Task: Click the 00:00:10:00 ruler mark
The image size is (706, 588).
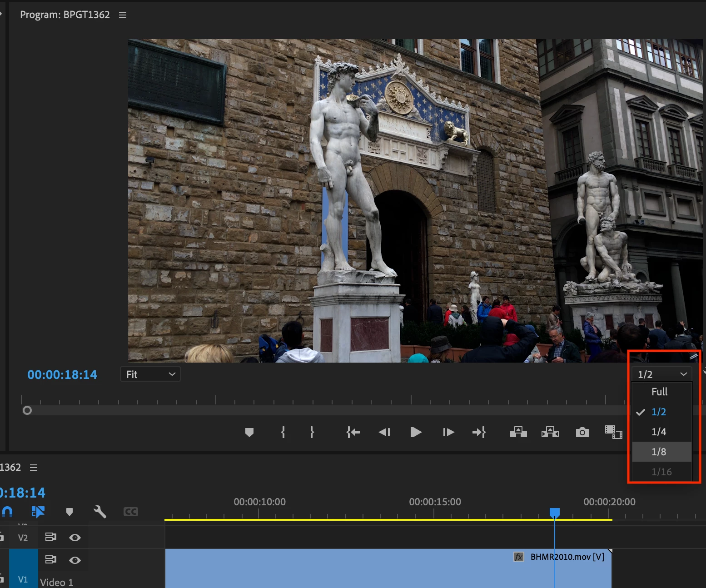Action: click(259, 502)
